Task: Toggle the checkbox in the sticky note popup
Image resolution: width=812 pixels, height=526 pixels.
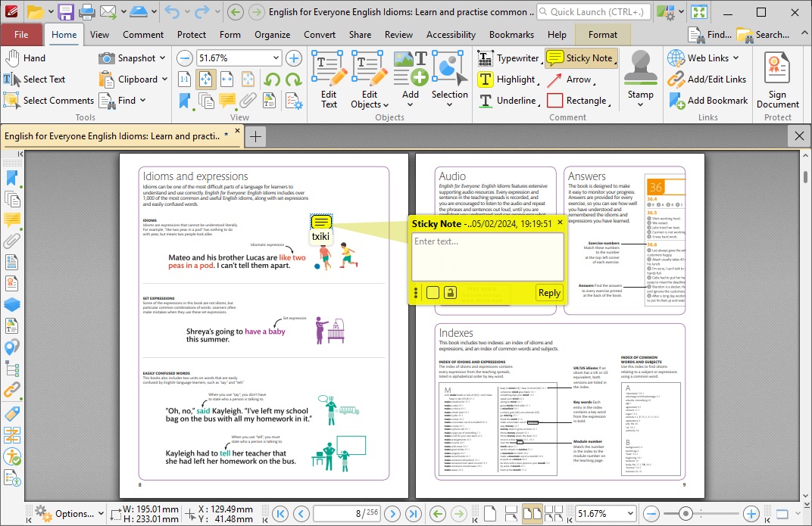Action: pos(433,291)
